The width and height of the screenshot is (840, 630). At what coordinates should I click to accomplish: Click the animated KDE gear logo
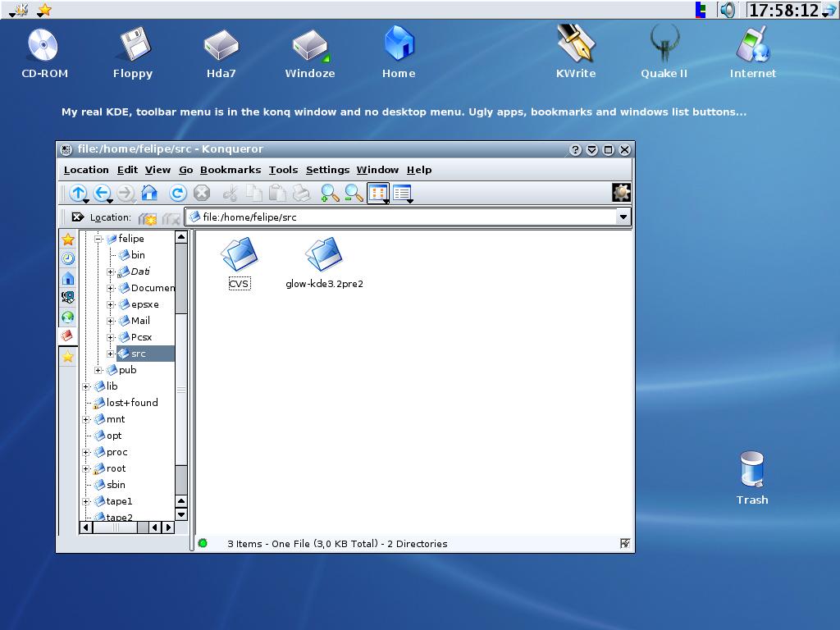coord(622,192)
